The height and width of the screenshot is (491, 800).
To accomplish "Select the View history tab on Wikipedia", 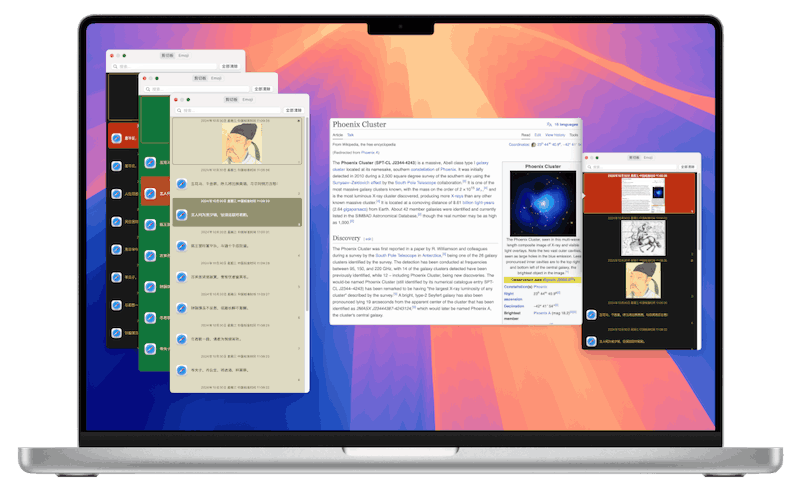I will coord(556,134).
